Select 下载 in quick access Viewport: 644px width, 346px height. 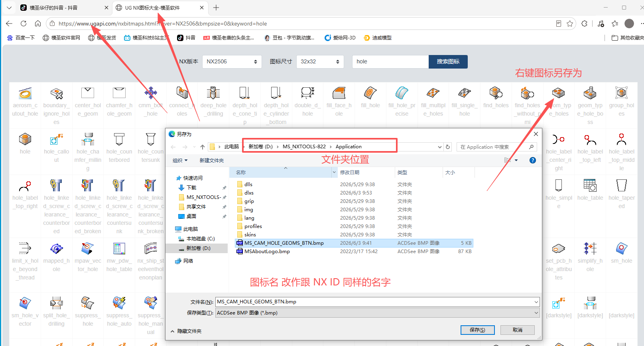[191, 188]
